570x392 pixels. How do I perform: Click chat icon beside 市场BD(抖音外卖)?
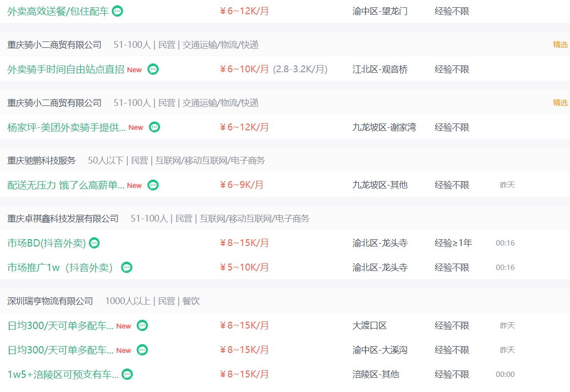pyautogui.click(x=94, y=243)
